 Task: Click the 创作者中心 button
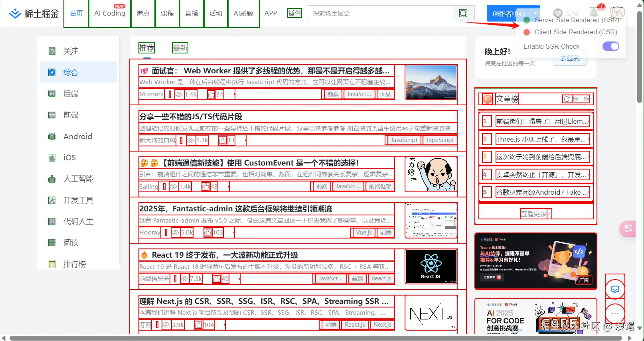508,14
